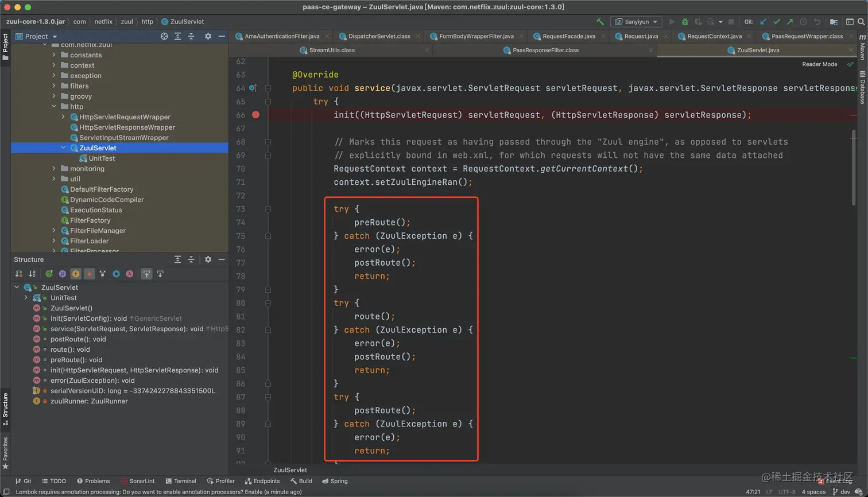Click locate target icon in Project panel
This screenshot has height=497, width=868.
point(164,36)
